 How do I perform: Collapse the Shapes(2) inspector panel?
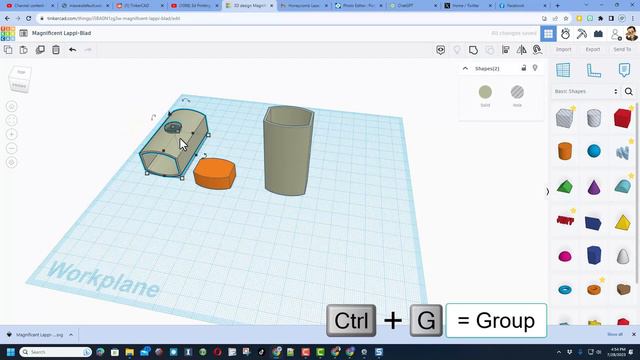pyautogui.click(x=465, y=69)
